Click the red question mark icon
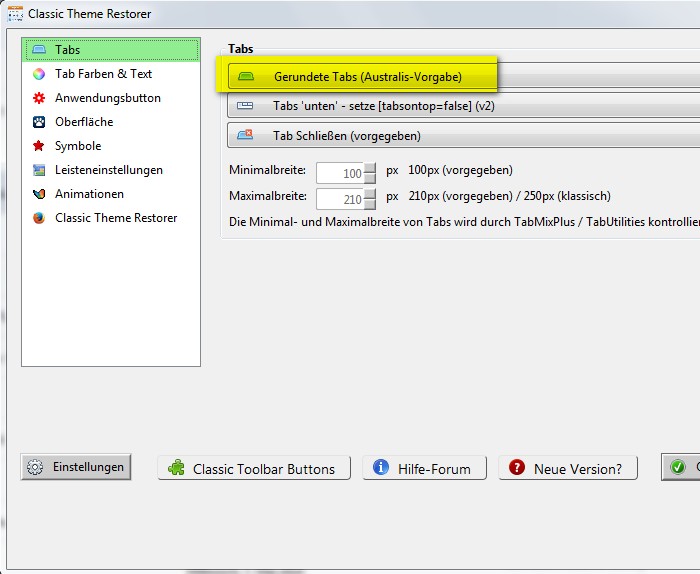This screenshot has width=700, height=574. click(517, 467)
